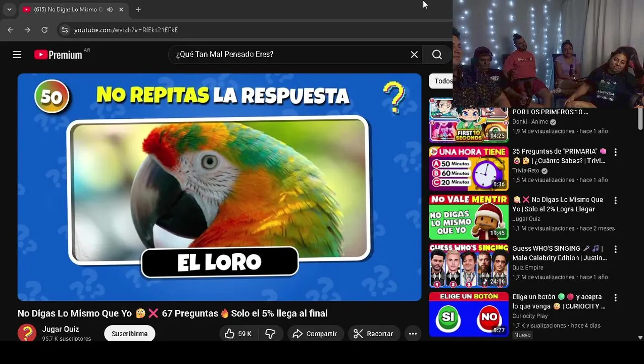644x364 pixels.
Task: Open options menu for Guess WHO'S SINGING video
Action: pyautogui.click(x=615, y=249)
